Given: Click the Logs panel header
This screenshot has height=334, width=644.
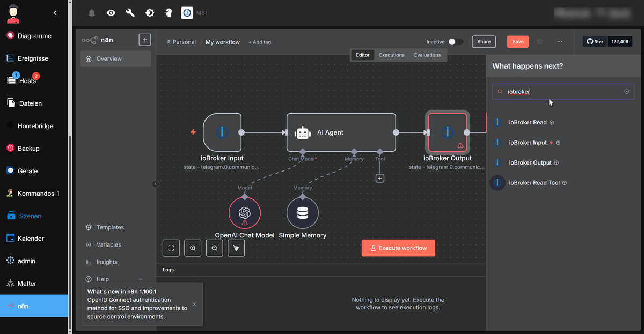Looking at the screenshot, I should [320, 270].
